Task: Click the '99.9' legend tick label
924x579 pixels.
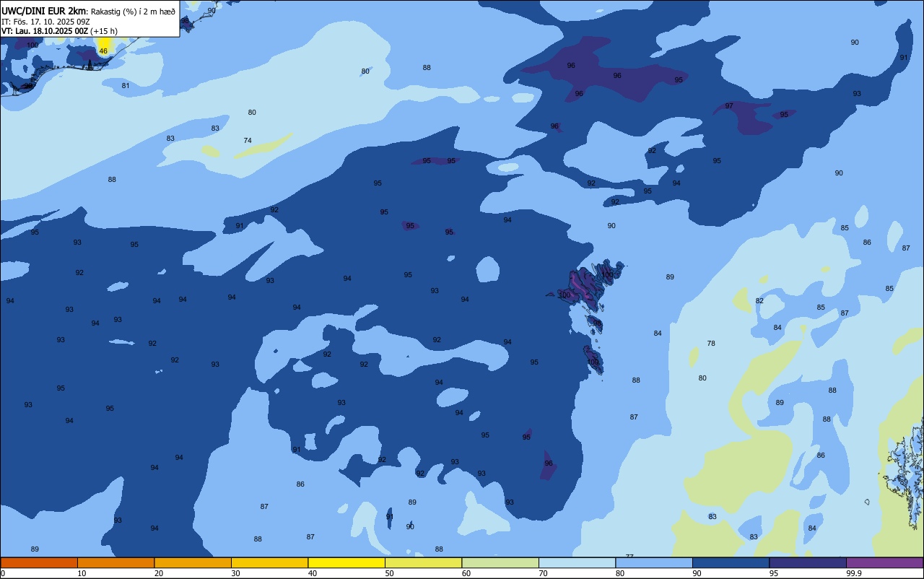Action: click(854, 573)
